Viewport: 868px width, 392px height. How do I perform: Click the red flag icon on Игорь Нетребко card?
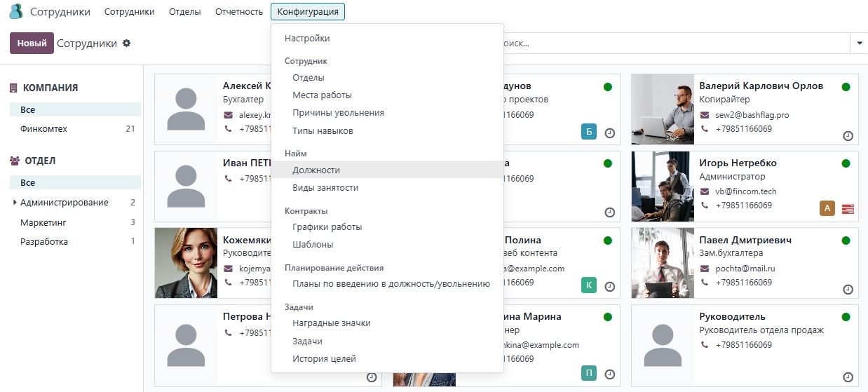click(848, 208)
